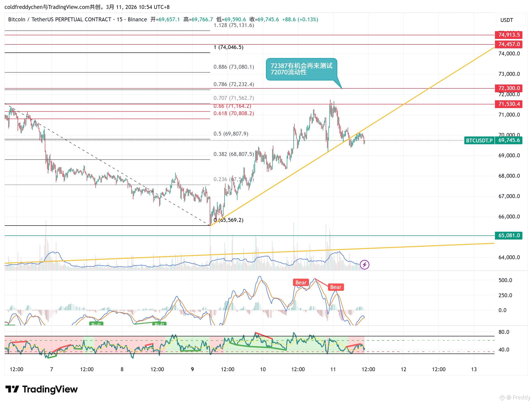Click the high value 69,766.7

(x=202, y=19)
